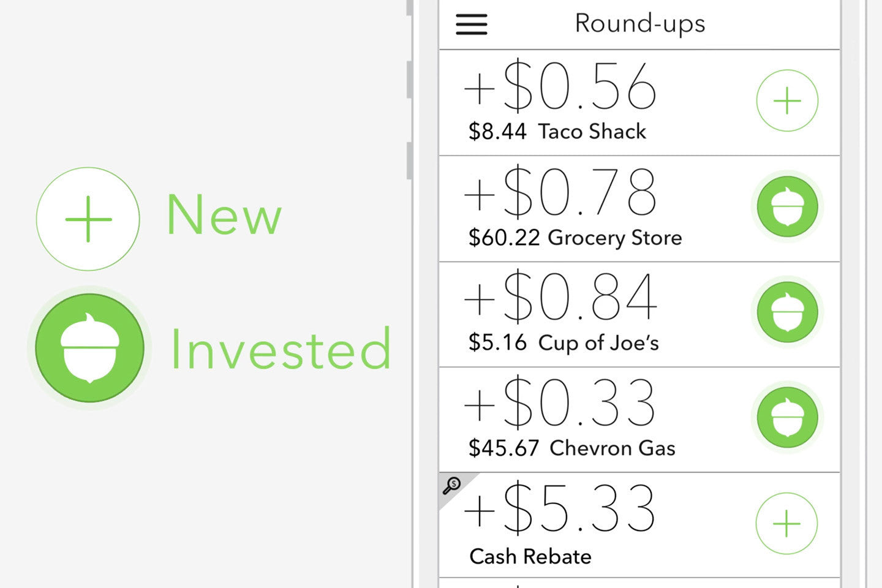Tap the plus icon beside Cash Rebate
The height and width of the screenshot is (588, 882).
[786, 524]
